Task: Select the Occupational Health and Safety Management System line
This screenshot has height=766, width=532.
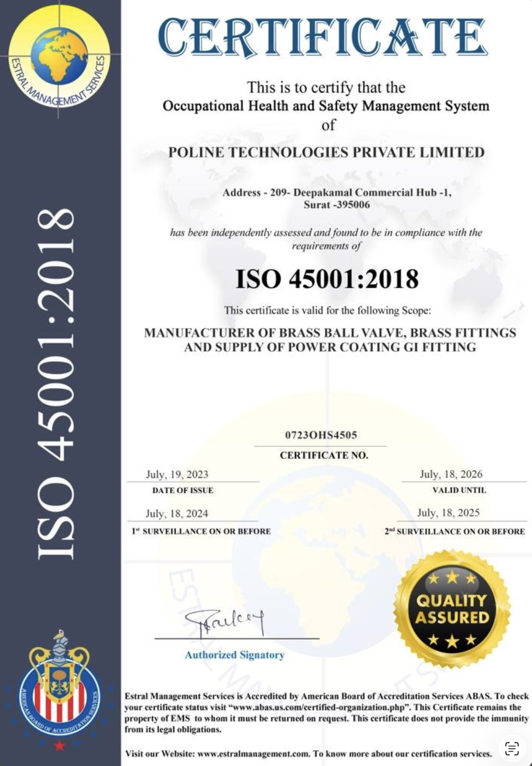Action: (x=326, y=106)
